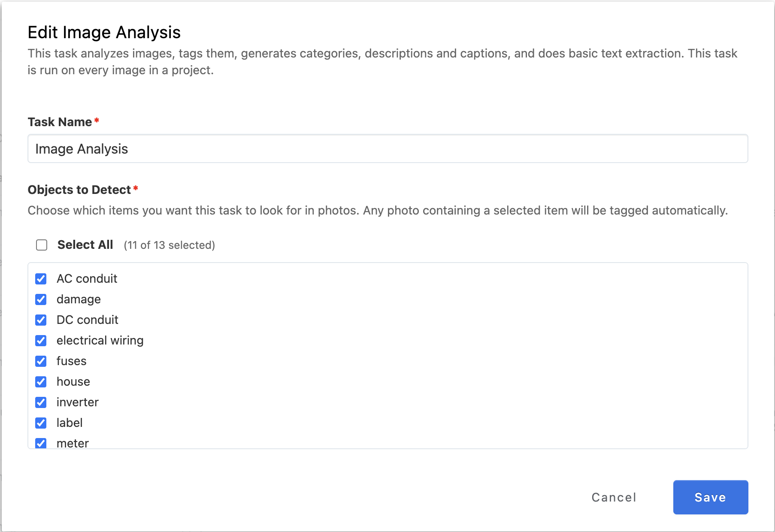Image resolution: width=775 pixels, height=532 pixels.
Task: Click the AC conduit item label
Action: (87, 279)
